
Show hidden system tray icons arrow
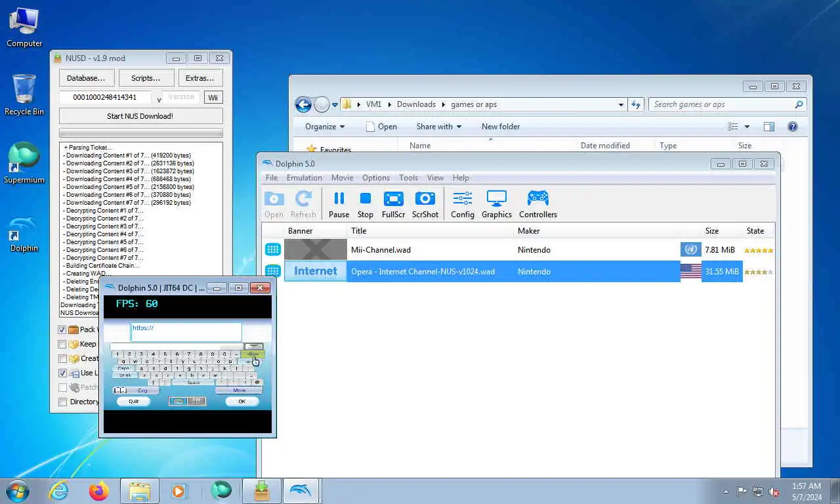coord(726,491)
